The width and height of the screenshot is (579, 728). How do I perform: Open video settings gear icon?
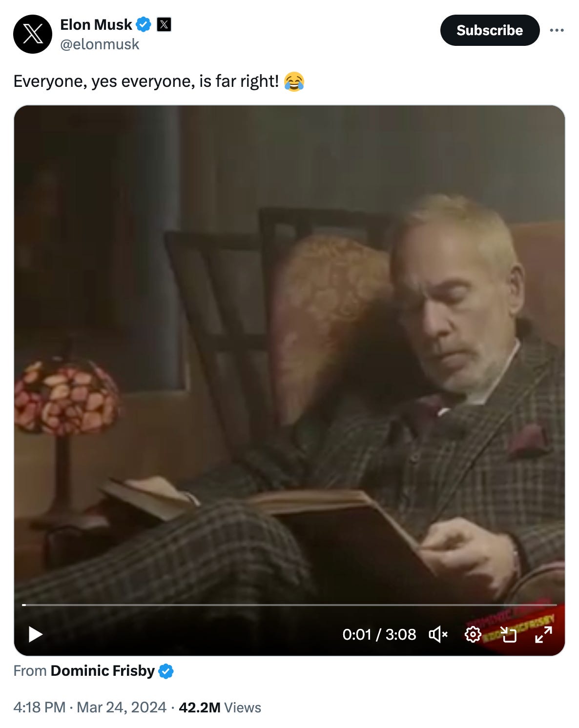(x=473, y=634)
